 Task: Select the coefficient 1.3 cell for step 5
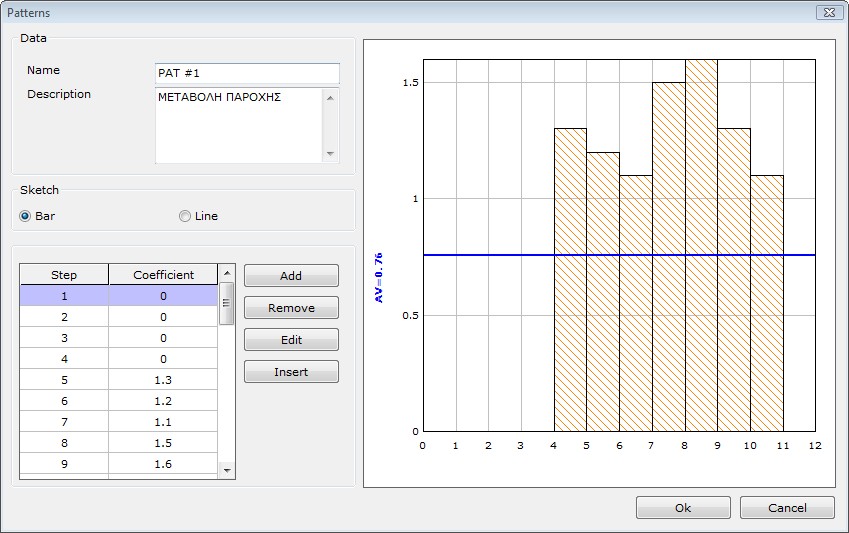click(163, 380)
